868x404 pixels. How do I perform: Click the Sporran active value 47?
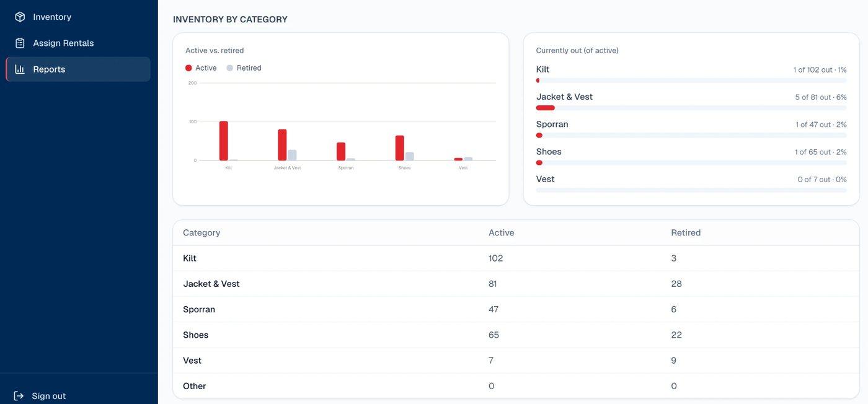point(494,309)
